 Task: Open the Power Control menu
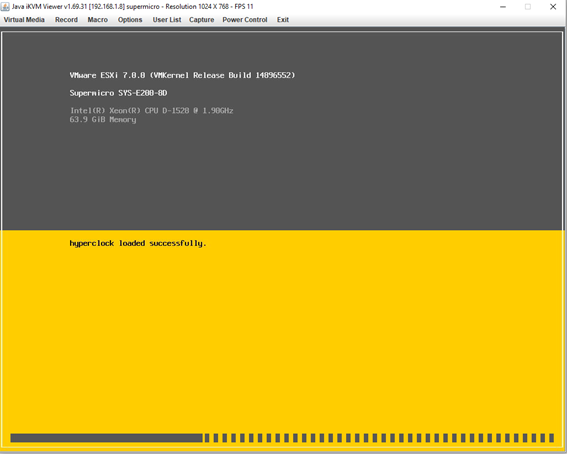tap(245, 20)
